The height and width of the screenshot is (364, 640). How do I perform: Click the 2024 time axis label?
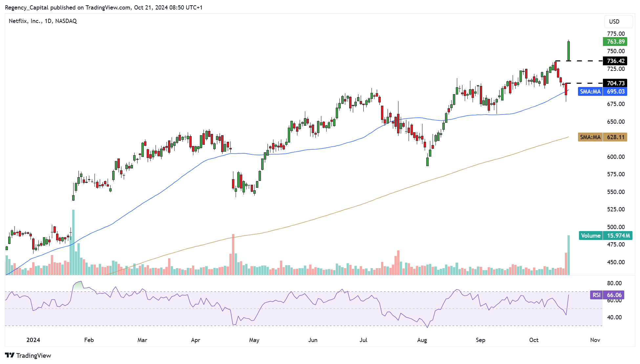33,340
